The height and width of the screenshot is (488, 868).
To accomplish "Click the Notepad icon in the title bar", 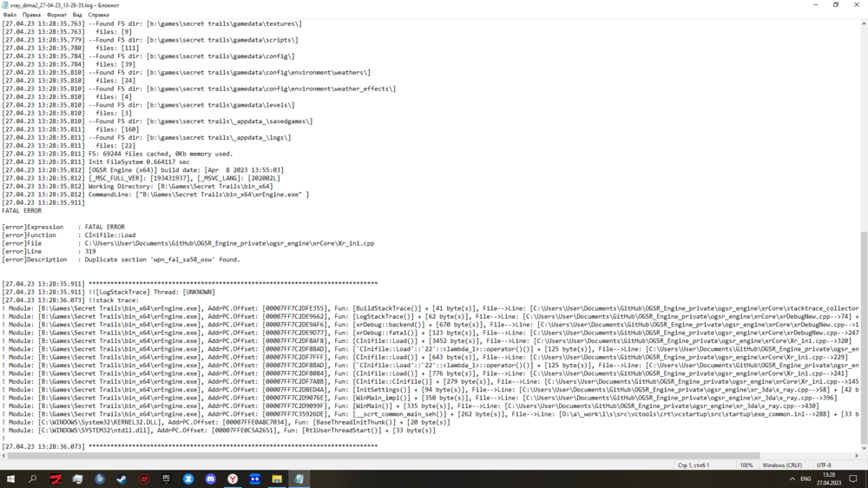I will [5, 5].
